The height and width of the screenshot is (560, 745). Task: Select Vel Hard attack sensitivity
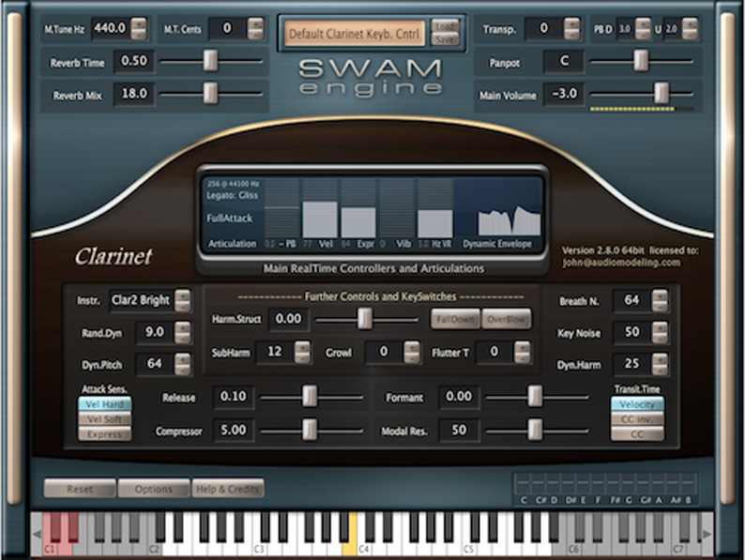click(104, 404)
